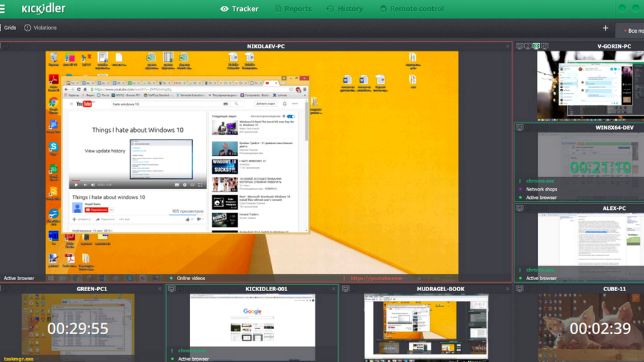Click fourth monitor icon in V-GORIN-PC header
The width and height of the screenshot is (644, 362).
[x=545, y=46]
